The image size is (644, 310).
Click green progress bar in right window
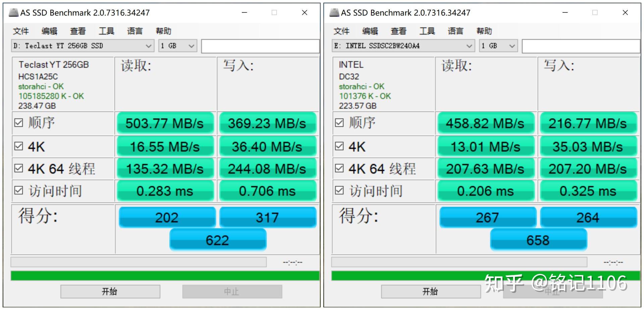point(486,276)
